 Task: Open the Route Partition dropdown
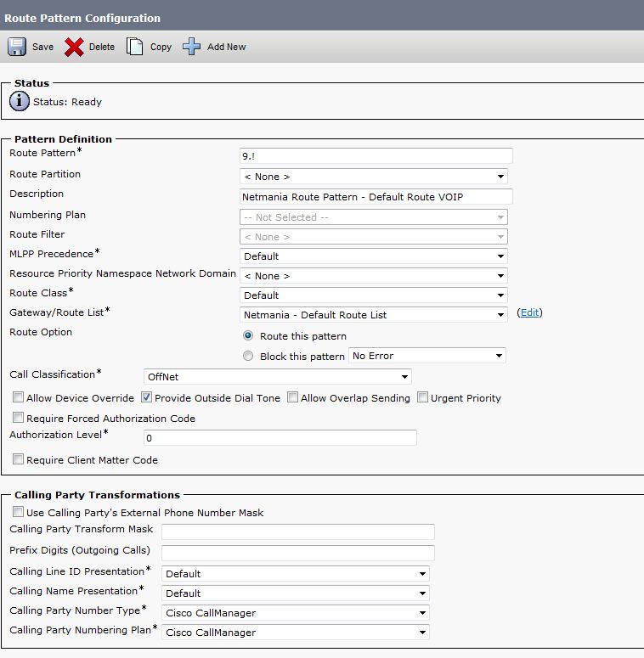(374, 177)
